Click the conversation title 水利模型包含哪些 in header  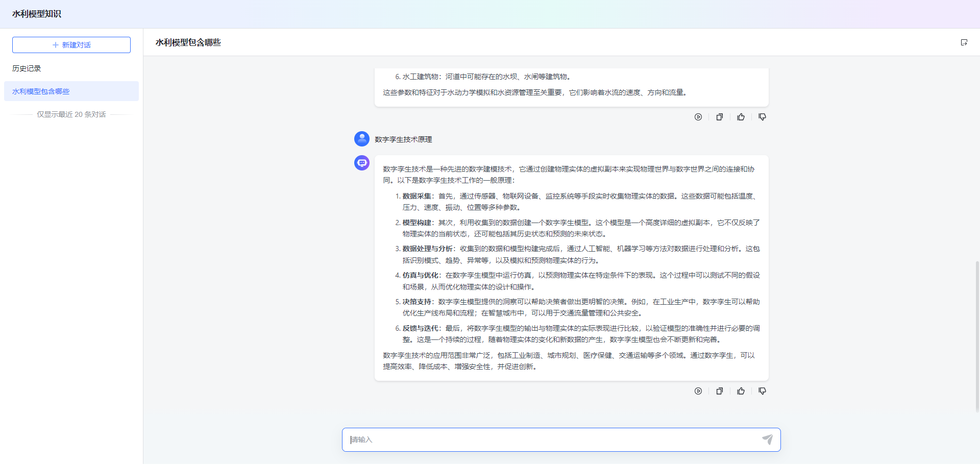pos(188,42)
